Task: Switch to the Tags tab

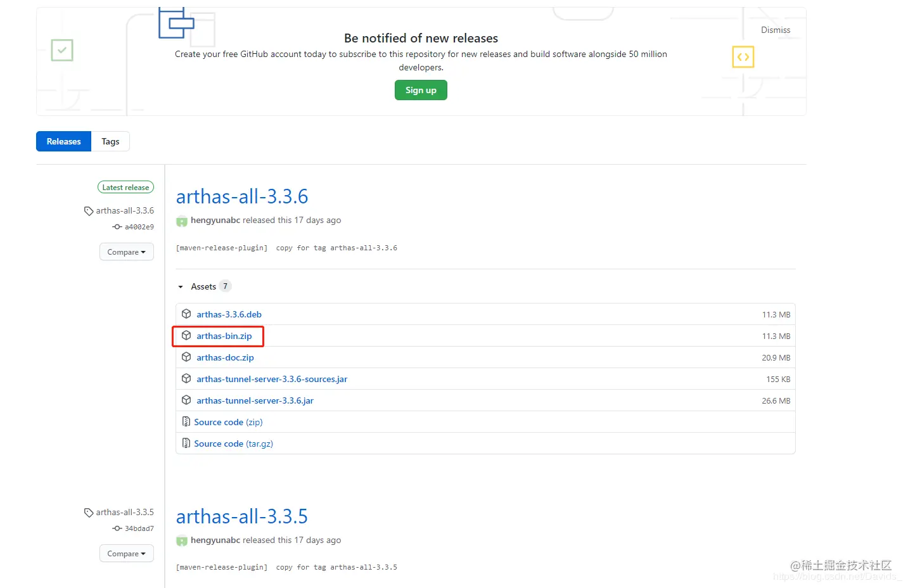Action: point(110,141)
